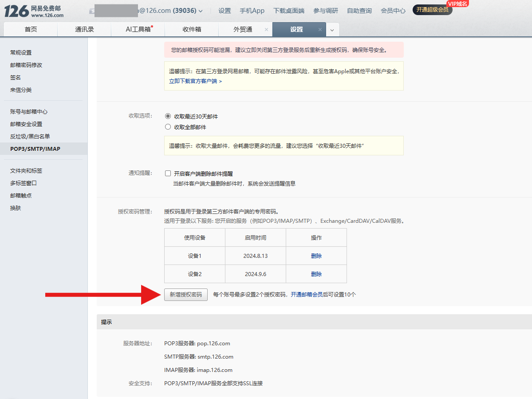Open 来信分类 in sidebar

pos(21,90)
